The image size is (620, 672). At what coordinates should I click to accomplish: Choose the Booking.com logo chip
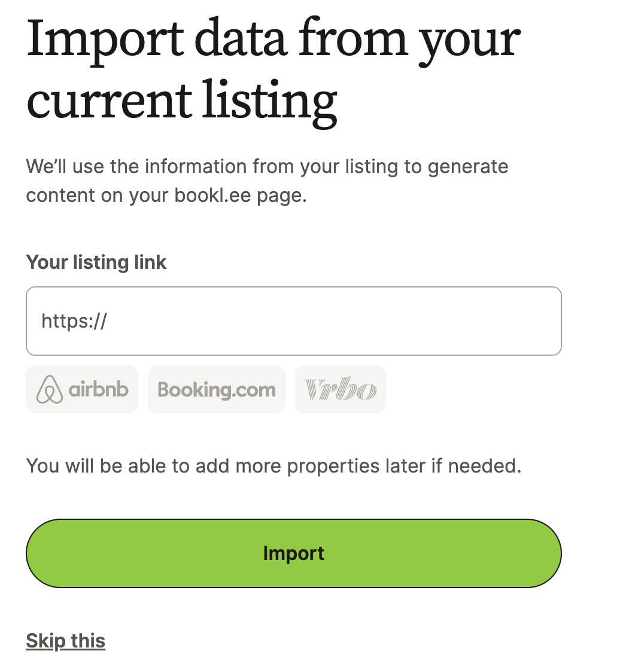pos(217,389)
